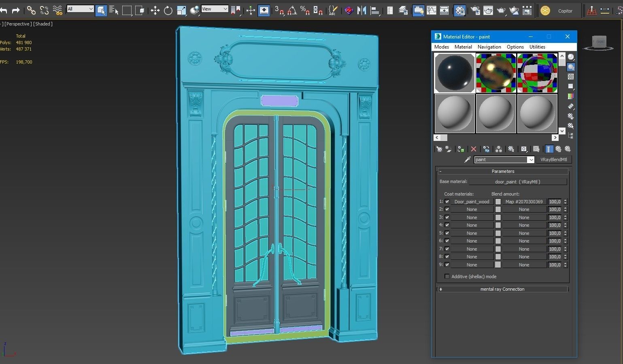Activate the Select and Scale tool
Image resolution: width=623 pixels, height=364 pixels.
click(x=181, y=11)
